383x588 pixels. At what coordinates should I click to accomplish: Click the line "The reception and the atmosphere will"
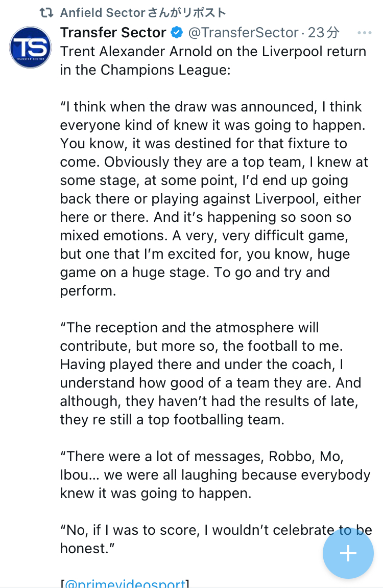tap(189, 328)
